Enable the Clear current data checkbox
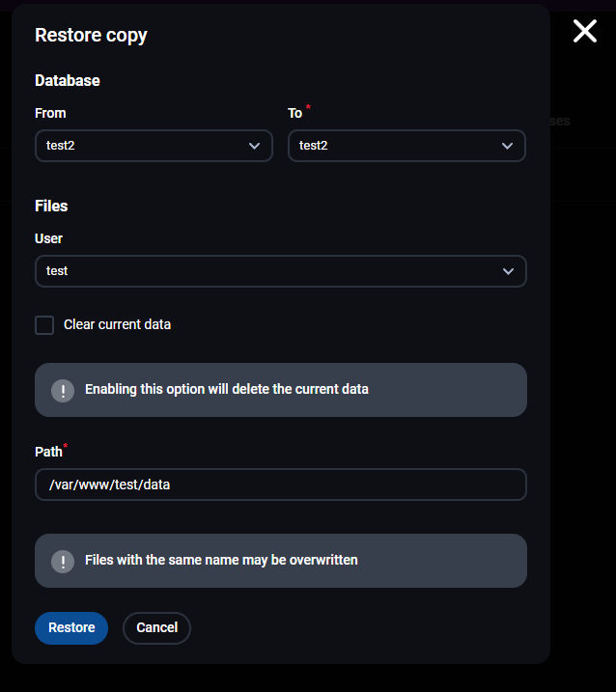Screen dimensions: 616x692 pyautogui.click(x=44, y=325)
